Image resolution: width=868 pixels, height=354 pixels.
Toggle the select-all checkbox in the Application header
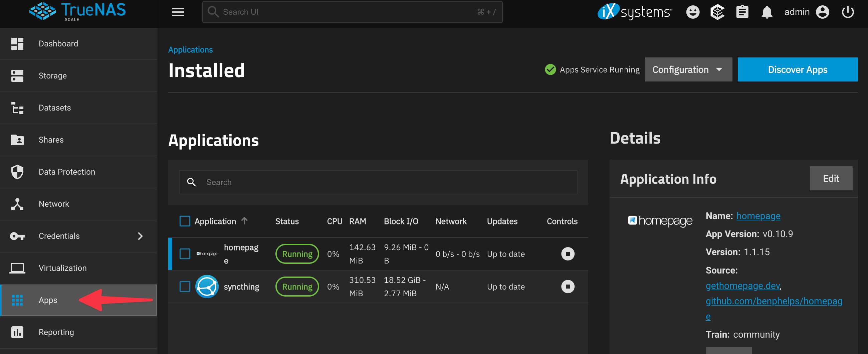point(185,221)
